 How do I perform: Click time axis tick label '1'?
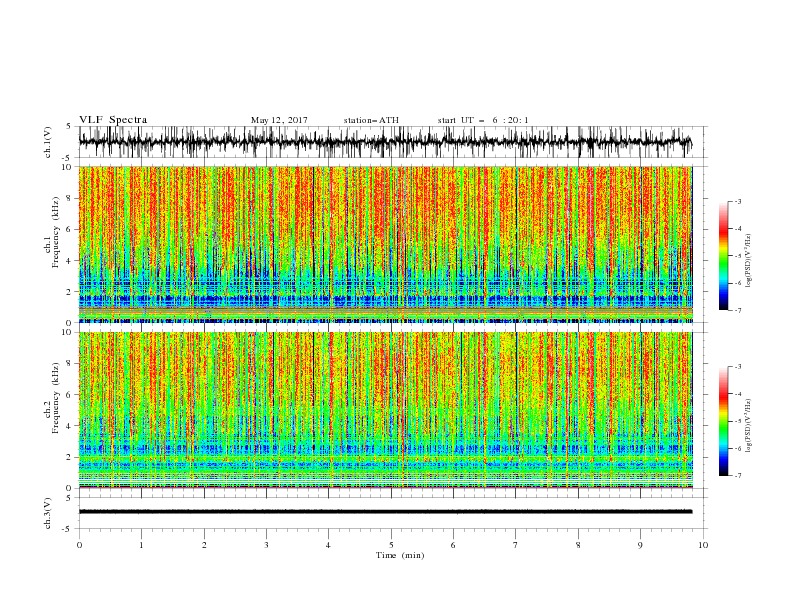142,545
